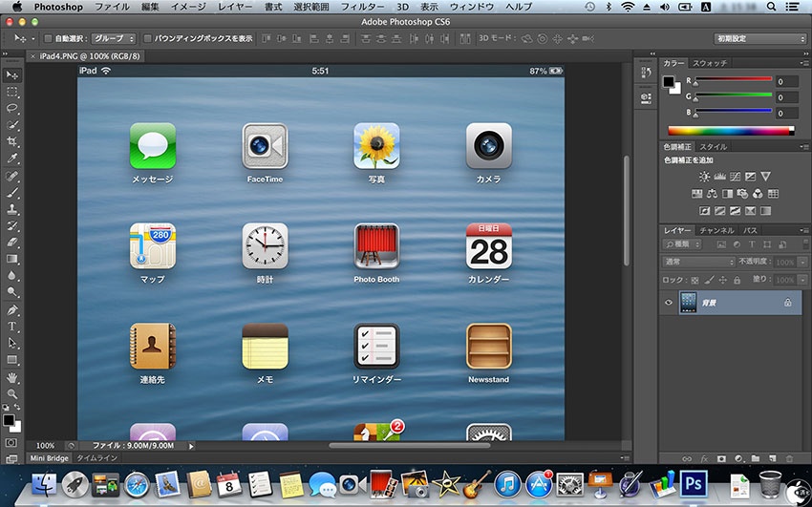Screen dimensions: 812x507
Task: Select the Blur tool
Action: pos(11,275)
